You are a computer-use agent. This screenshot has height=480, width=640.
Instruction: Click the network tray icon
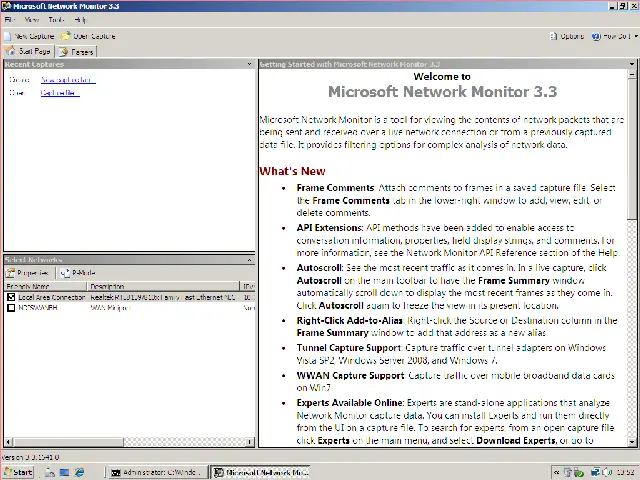coord(596,472)
